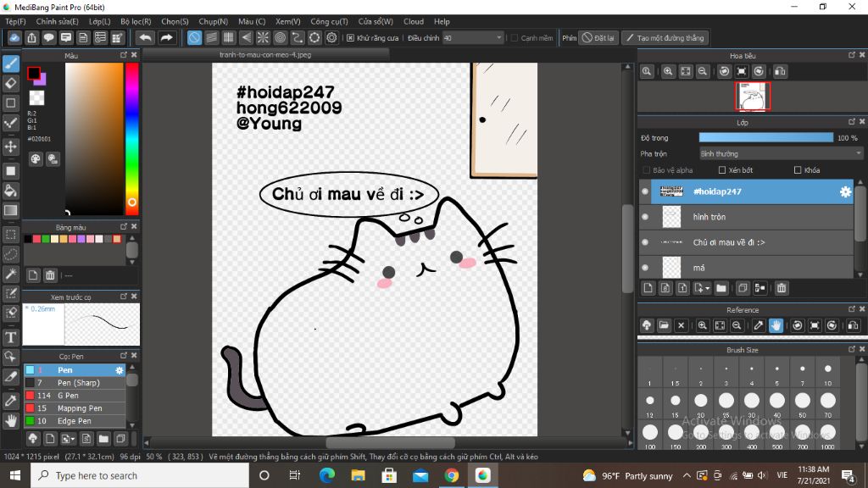Viewport: 868px width, 488px height.
Task: Select the Eraser tool
Action: click(10, 84)
